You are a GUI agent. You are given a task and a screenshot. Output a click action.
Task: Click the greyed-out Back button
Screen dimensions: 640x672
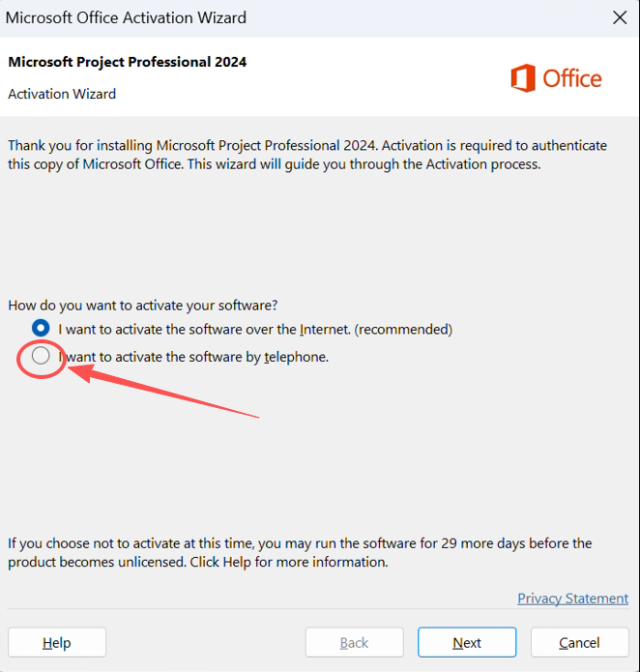(x=354, y=642)
